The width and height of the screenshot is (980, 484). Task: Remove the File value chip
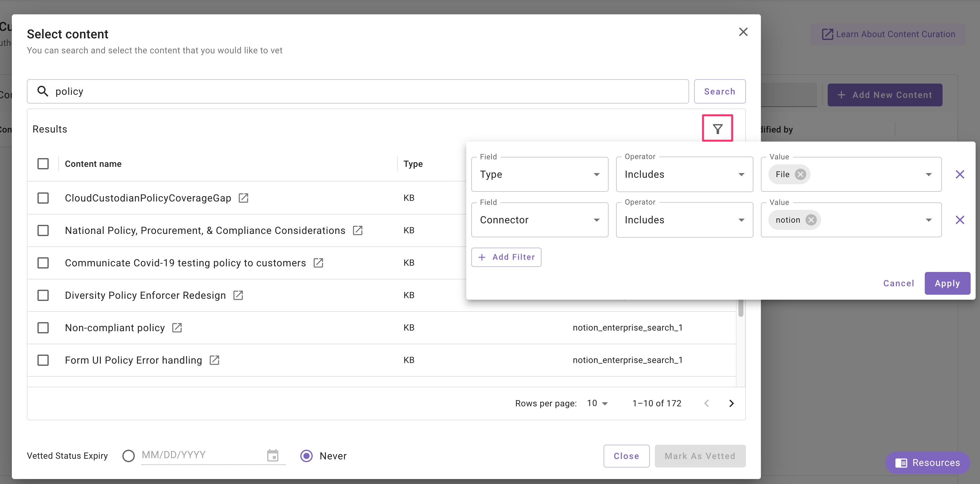tap(801, 175)
